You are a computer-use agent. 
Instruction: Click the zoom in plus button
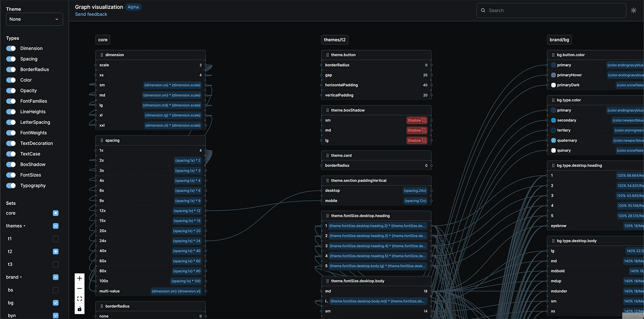click(x=79, y=278)
